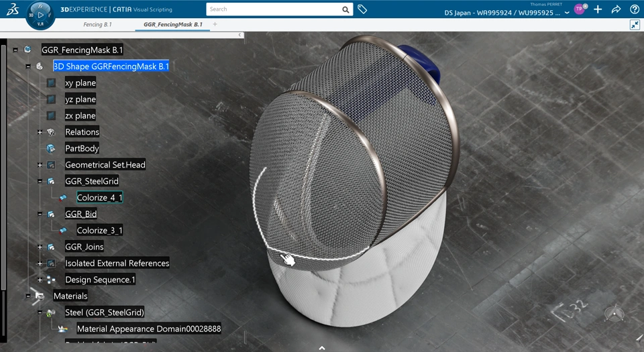
Task: Click the share arrow icon
Action: 616,9
